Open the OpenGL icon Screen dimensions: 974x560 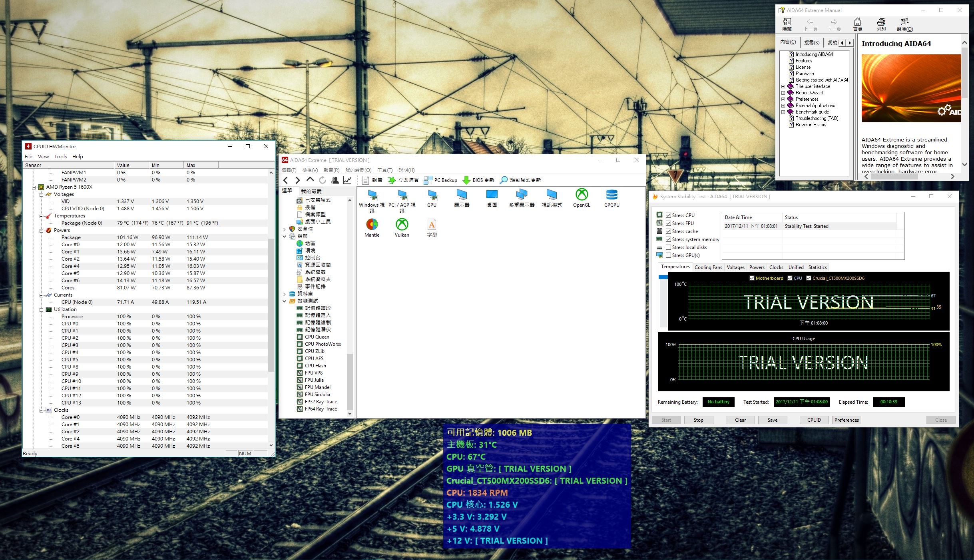point(582,198)
